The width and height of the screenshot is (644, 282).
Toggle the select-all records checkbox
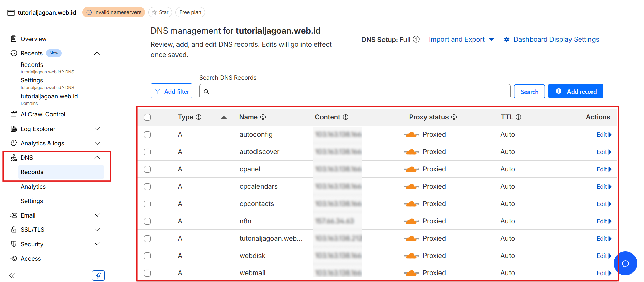point(147,117)
